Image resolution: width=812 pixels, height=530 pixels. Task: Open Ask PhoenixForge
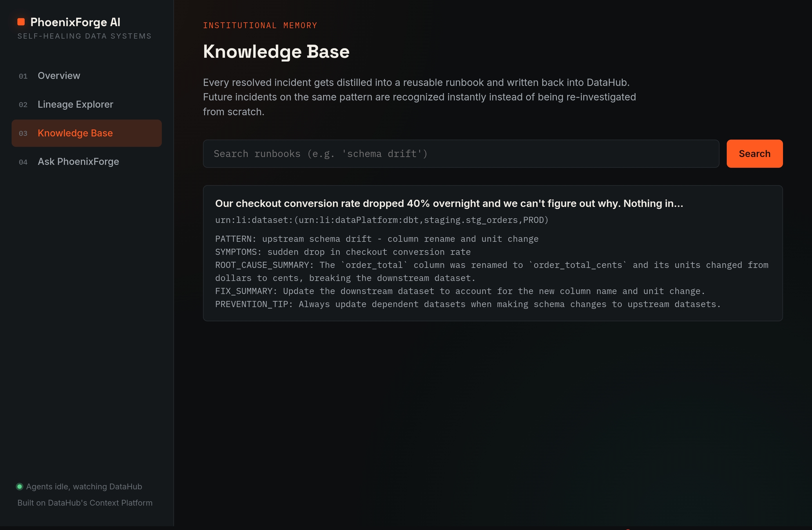point(87,162)
